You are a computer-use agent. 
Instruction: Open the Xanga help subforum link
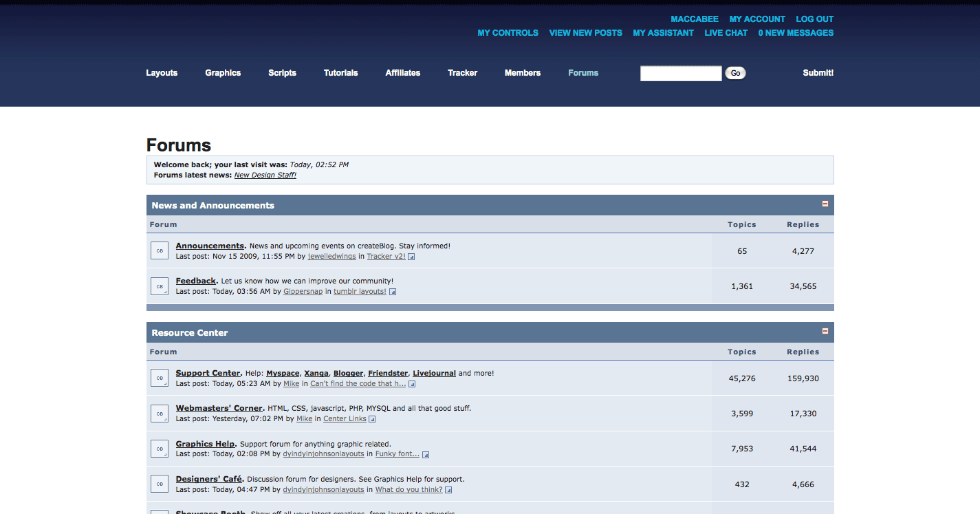[317, 373]
